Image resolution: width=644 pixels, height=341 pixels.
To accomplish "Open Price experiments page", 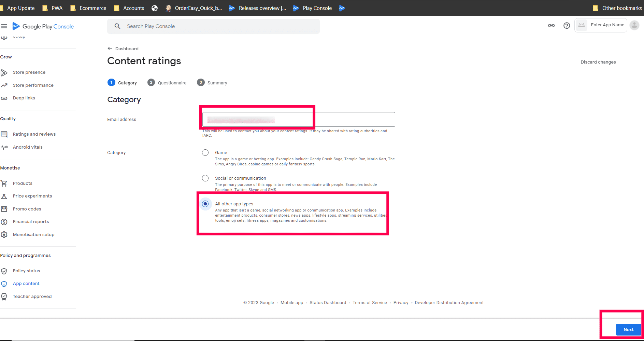I will [x=32, y=196].
